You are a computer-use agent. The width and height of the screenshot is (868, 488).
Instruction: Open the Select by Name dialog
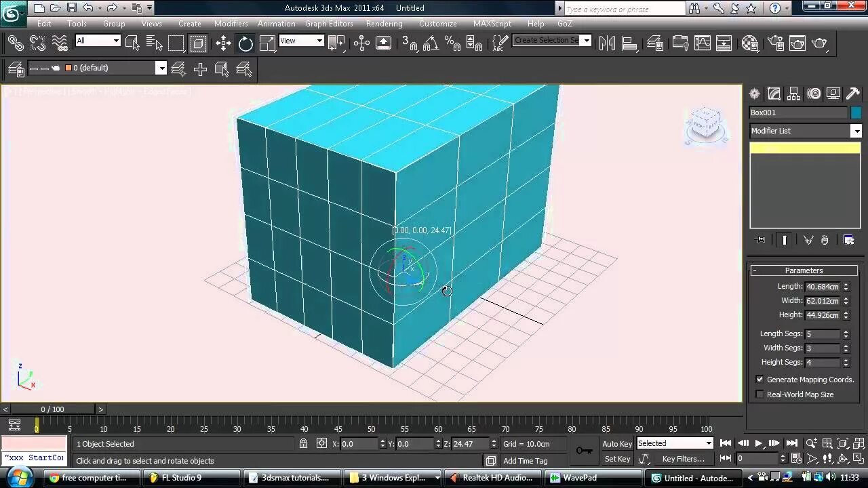click(155, 43)
